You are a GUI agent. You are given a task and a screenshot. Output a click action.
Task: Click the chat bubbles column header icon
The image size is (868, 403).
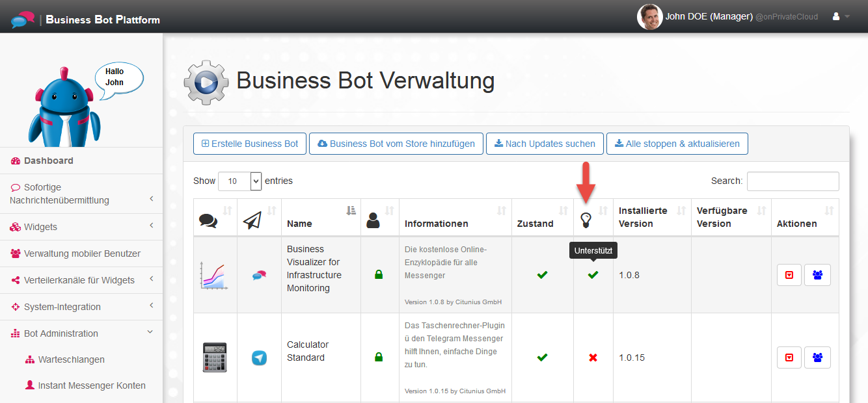click(x=208, y=221)
